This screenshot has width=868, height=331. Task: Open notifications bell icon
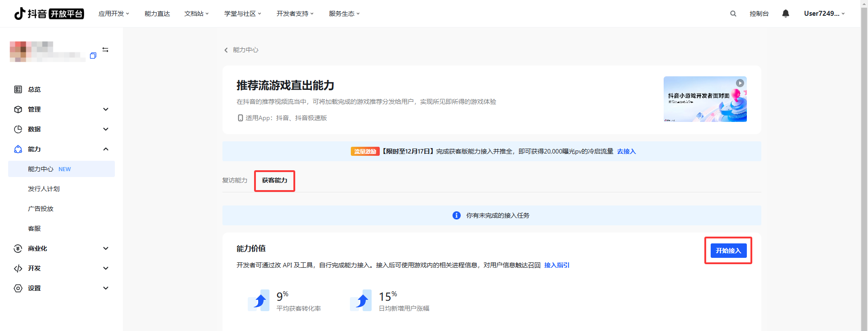786,14
